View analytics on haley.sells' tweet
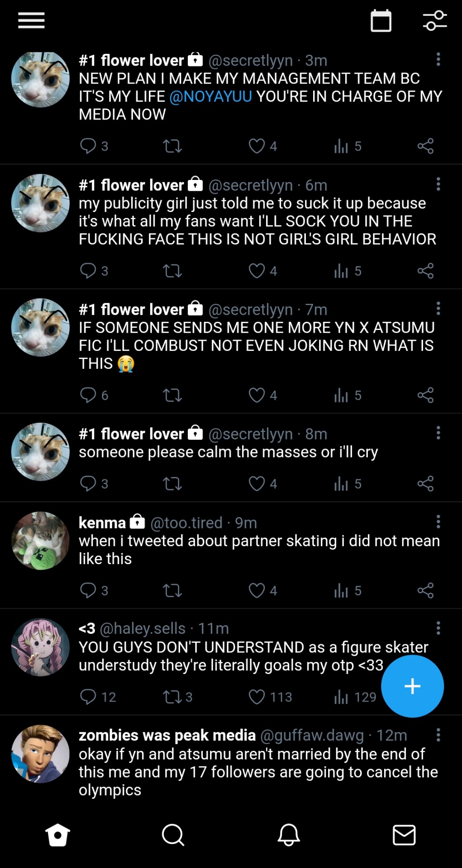462x868 pixels. [x=341, y=697]
